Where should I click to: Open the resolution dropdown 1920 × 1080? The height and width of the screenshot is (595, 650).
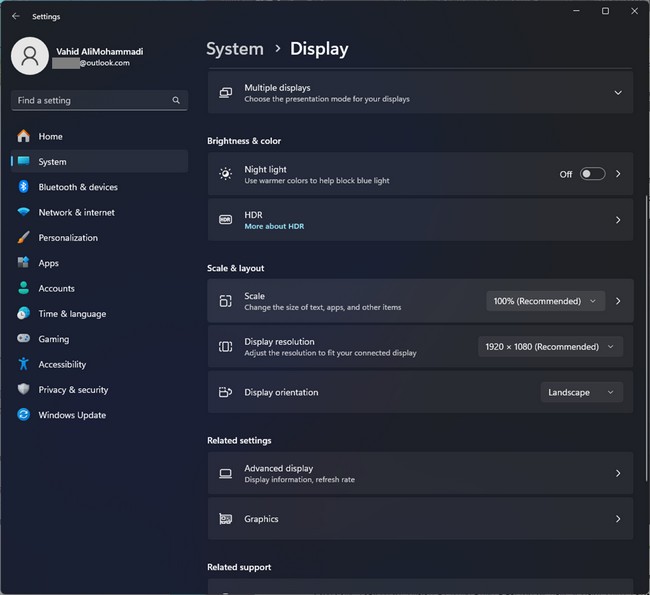550,347
